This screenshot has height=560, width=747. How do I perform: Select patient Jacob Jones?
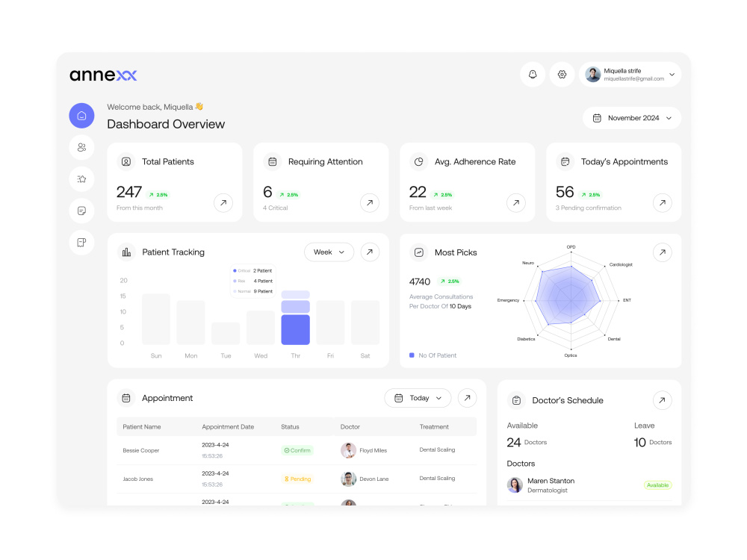pos(138,479)
